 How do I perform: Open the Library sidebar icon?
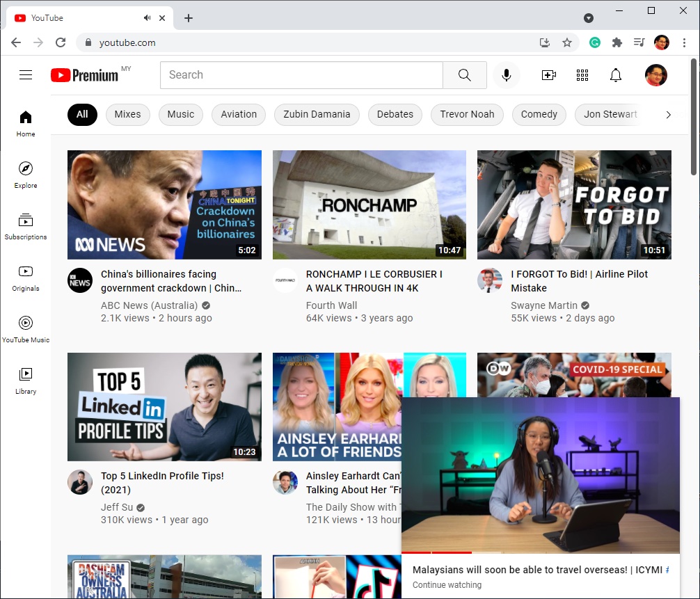[26, 381]
